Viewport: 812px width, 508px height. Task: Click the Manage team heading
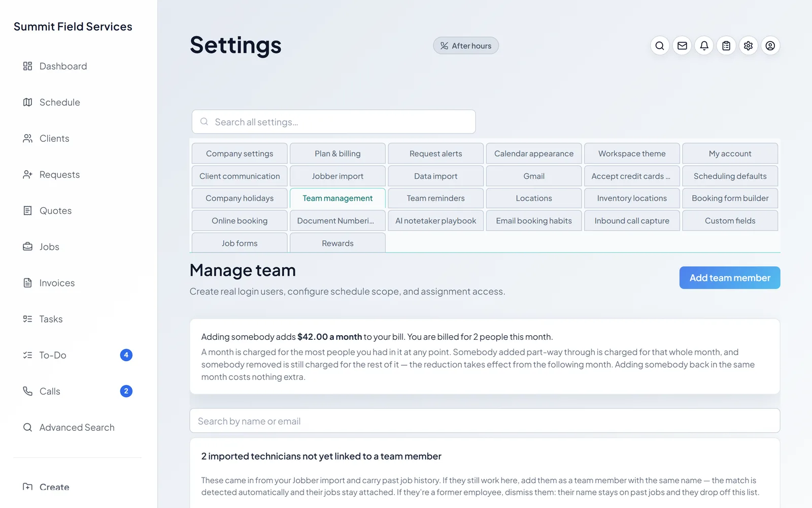coord(243,270)
